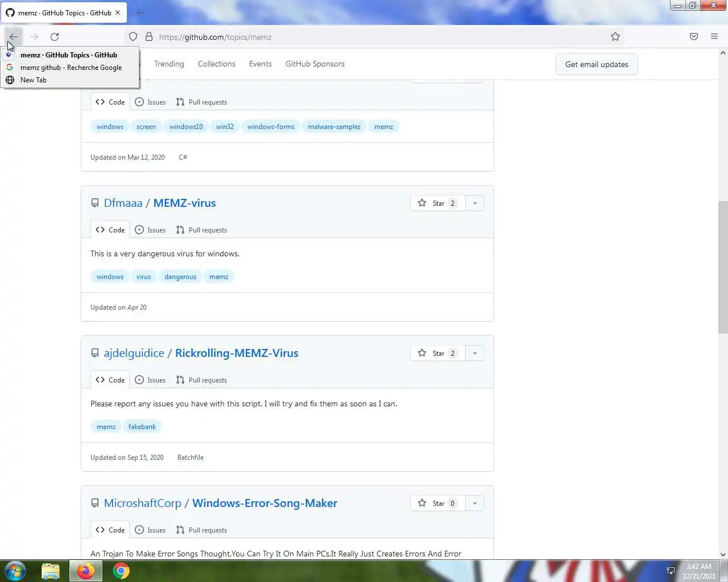
Task: Launch Google Chrome from taskbar
Action: 121,571
